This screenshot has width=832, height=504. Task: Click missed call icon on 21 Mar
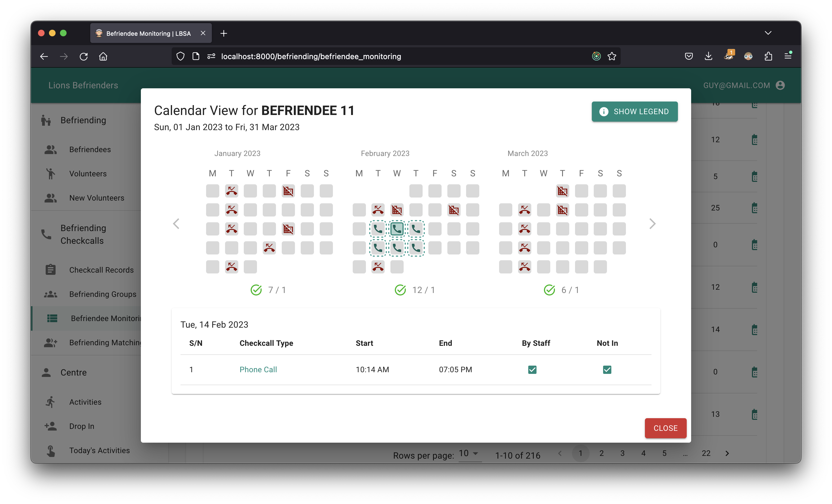click(x=524, y=248)
